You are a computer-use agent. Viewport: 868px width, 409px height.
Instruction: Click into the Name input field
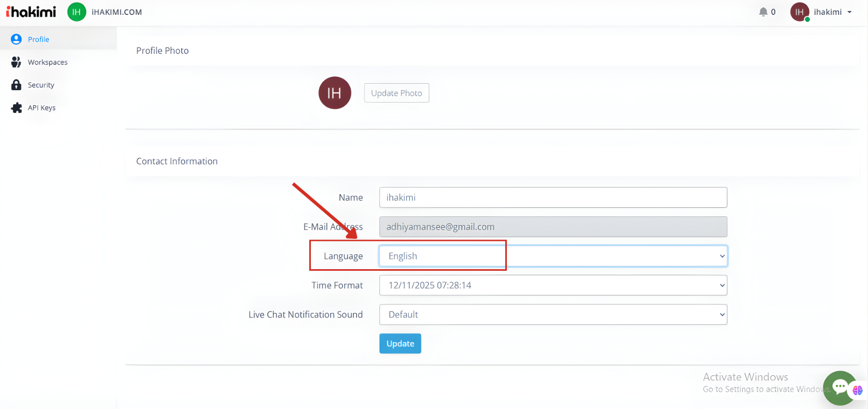553,197
